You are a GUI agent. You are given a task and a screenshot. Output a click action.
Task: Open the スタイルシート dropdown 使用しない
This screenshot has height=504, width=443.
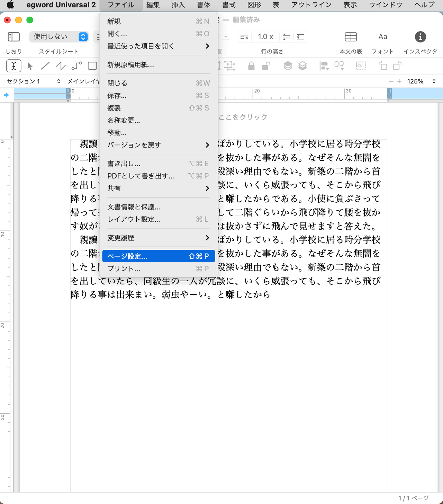point(59,37)
